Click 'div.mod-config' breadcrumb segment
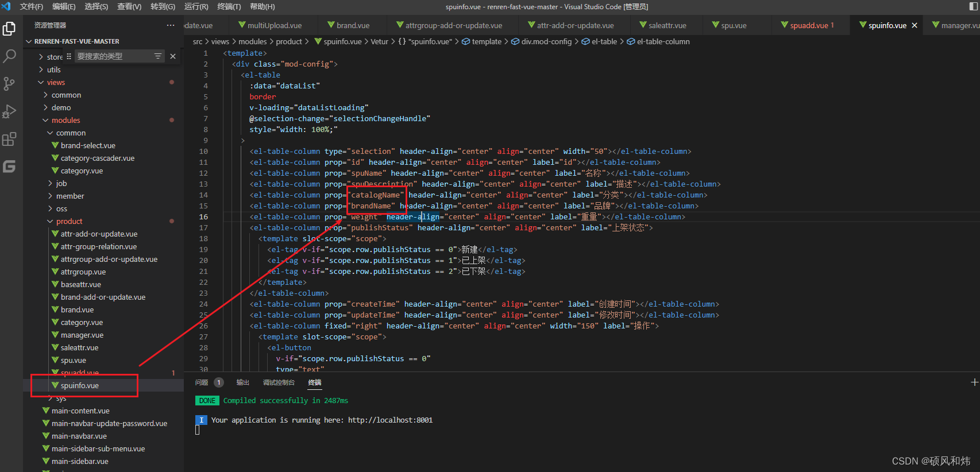The height and width of the screenshot is (472, 980). pyautogui.click(x=546, y=41)
